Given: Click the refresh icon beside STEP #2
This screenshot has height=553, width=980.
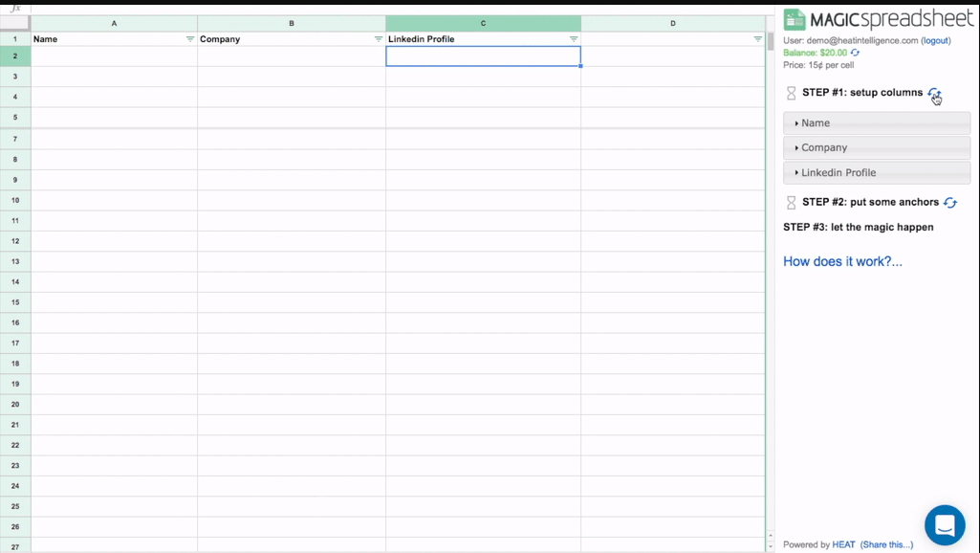Looking at the screenshot, I should (949, 203).
